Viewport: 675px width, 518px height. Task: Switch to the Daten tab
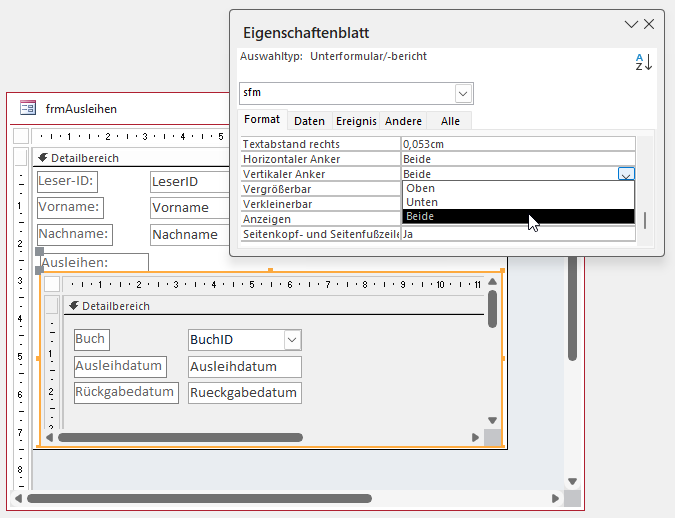point(309,121)
